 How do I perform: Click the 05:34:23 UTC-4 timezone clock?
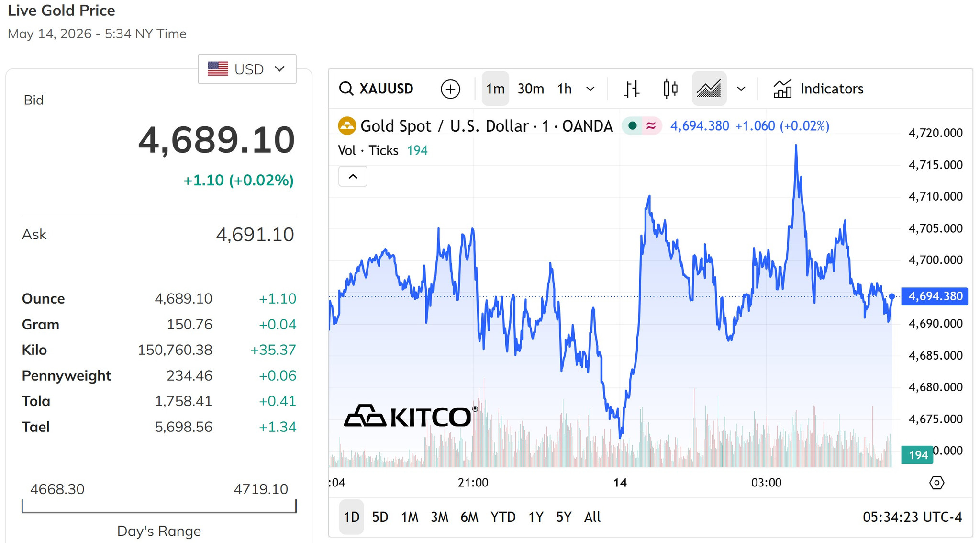(x=912, y=517)
